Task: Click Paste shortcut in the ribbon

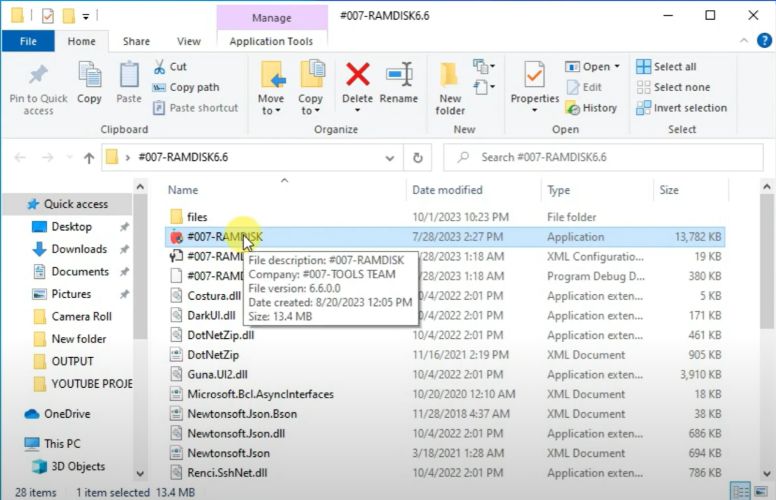Action: point(196,107)
